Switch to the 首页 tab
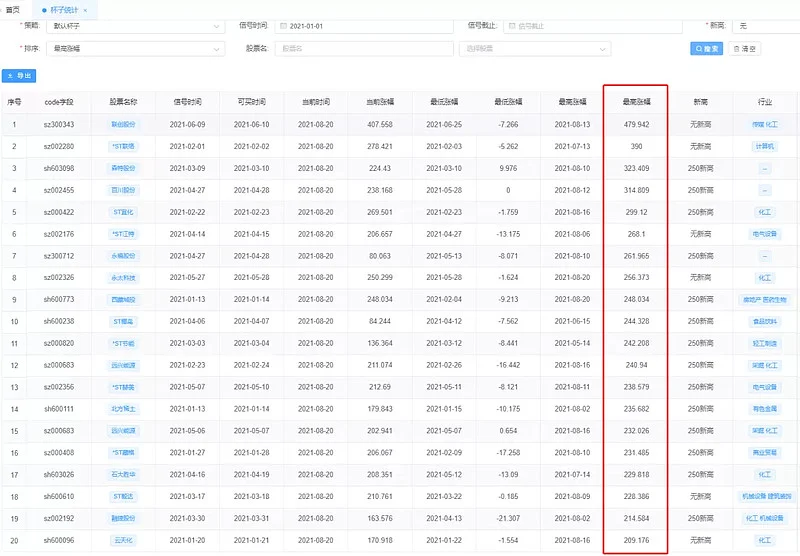The width and height of the screenshot is (800, 556). [13, 10]
